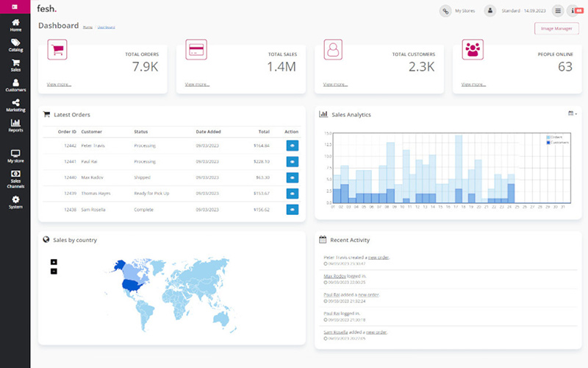Image resolution: width=588 pixels, height=368 pixels.
Task: Open Reports in the sidebar
Action: point(15,126)
